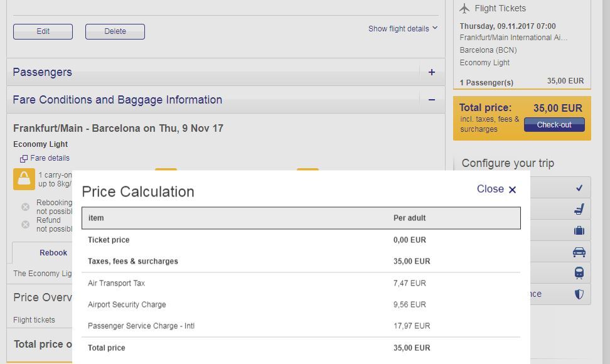This screenshot has height=364, width=610.
Task: Click the 9,56 EUR value
Action: [x=410, y=304]
